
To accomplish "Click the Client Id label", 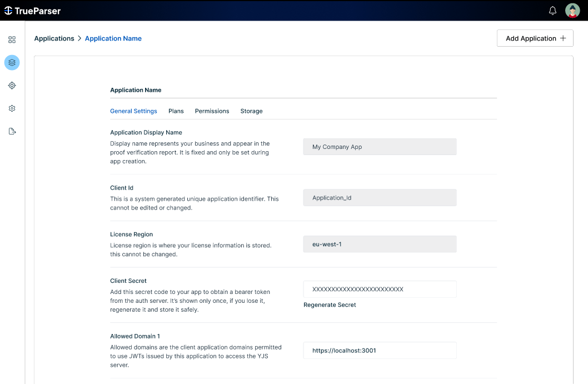I will coord(122,188).
